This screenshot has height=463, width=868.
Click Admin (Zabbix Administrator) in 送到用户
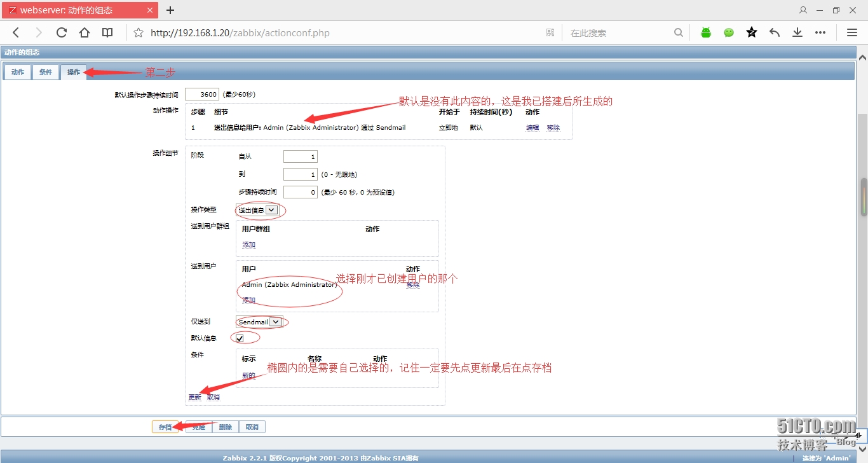(289, 285)
